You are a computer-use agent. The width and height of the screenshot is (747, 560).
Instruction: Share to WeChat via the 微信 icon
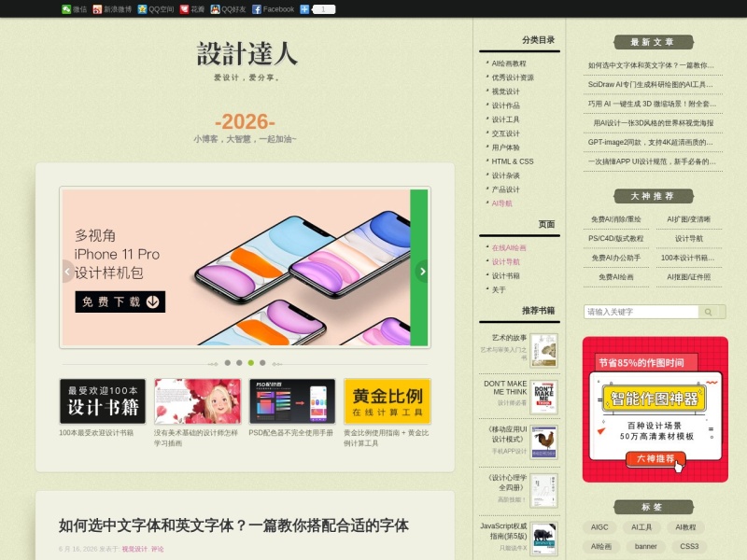[x=66, y=9]
